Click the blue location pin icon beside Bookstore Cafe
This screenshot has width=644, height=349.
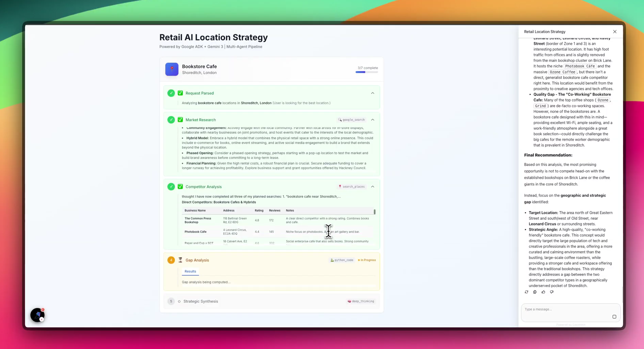click(x=172, y=69)
